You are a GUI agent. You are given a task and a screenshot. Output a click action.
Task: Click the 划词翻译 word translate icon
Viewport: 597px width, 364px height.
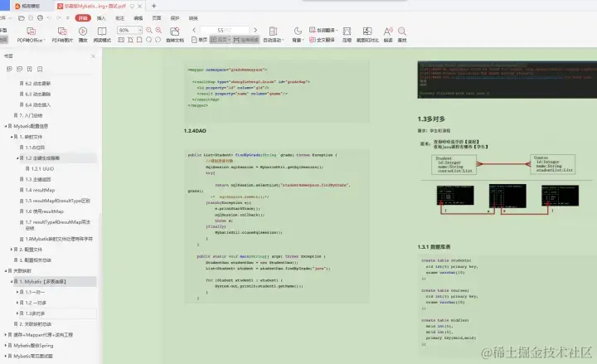313,30
